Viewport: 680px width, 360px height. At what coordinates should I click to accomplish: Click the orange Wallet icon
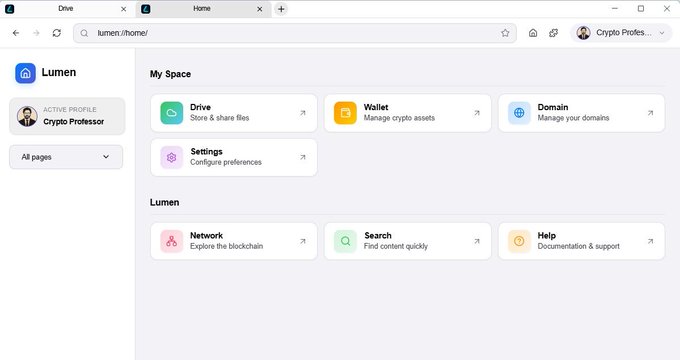tap(345, 113)
